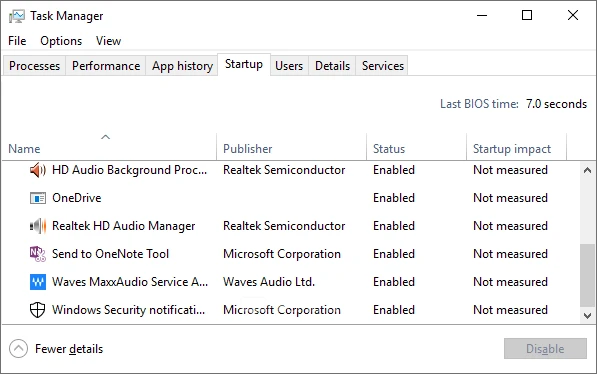Open the Options menu
The image size is (597, 374).
pos(61,41)
